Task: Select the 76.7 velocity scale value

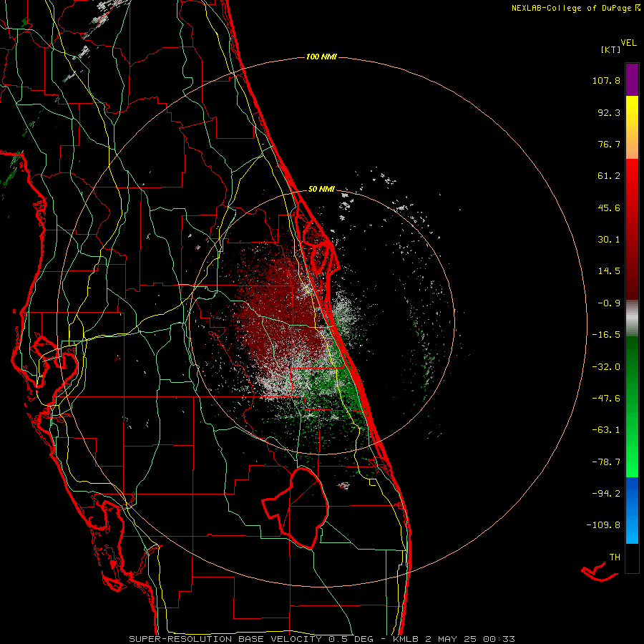Action: tap(609, 144)
